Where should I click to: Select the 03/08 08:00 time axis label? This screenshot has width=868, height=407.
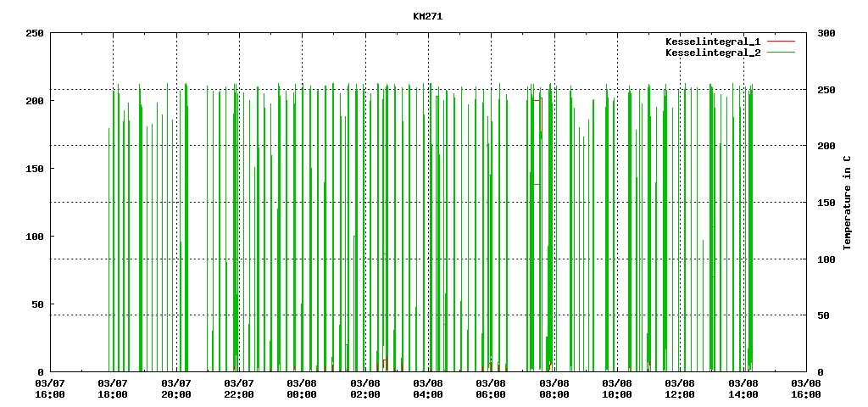coord(554,388)
